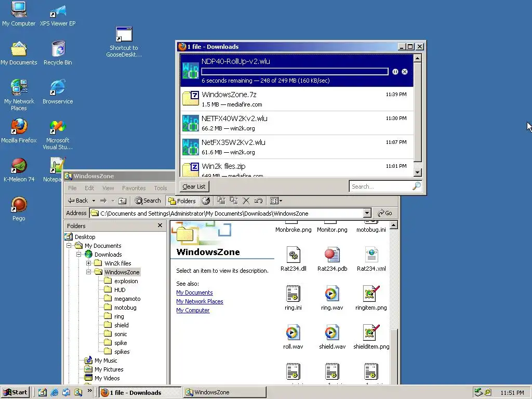Viewport: 532px width, 399px height.
Task: Select Microsoft Visual Studio desktop shortcut
Action: coord(58,135)
